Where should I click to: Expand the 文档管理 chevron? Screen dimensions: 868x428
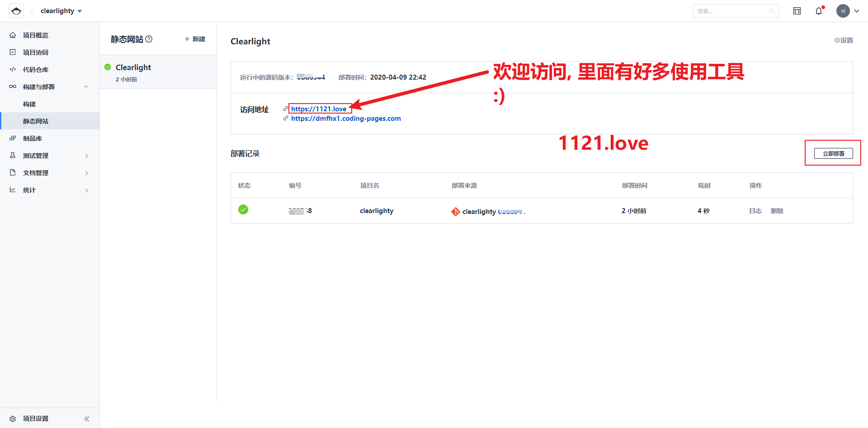pyautogui.click(x=86, y=173)
